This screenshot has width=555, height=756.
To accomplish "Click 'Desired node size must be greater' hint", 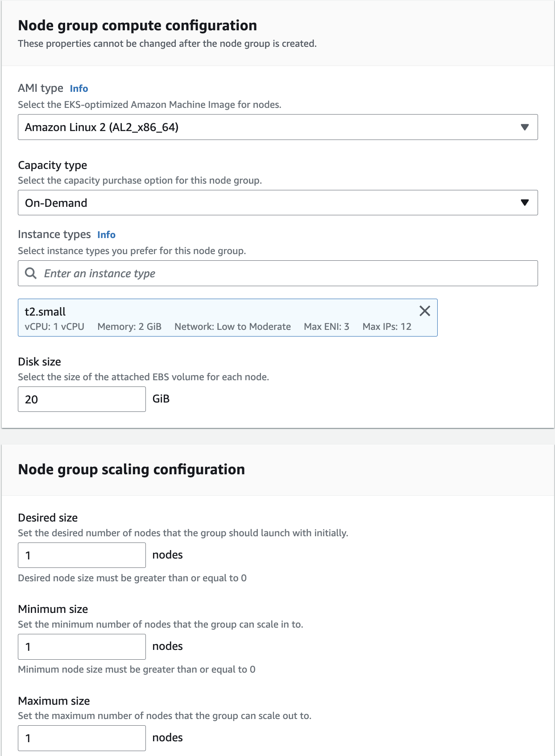I will pyautogui.click(x=132, y=578).
